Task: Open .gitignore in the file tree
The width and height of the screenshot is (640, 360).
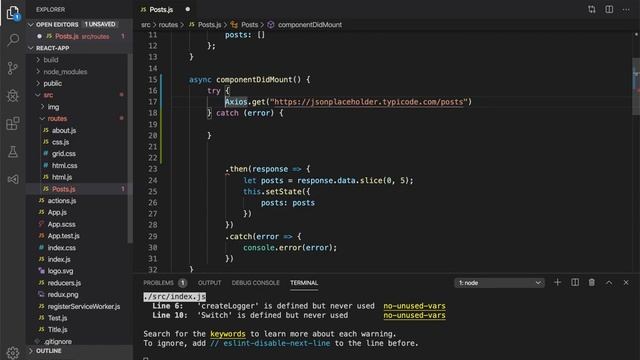Action: (58, 342)
